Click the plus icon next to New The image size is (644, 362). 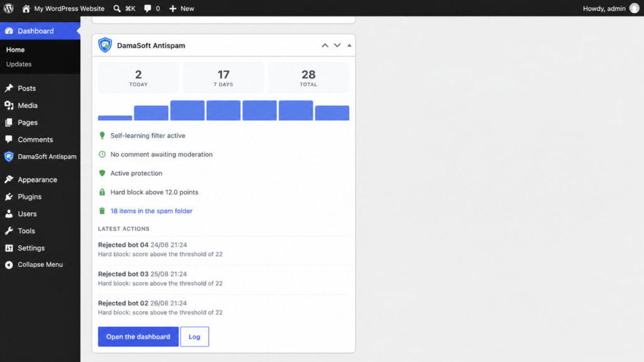(x=172, y=8)
